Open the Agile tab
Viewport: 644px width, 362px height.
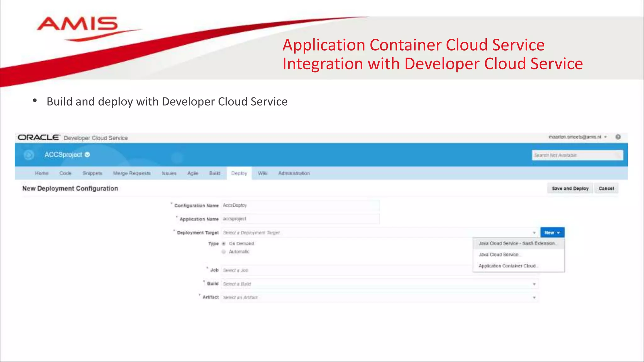coord(193,173)
